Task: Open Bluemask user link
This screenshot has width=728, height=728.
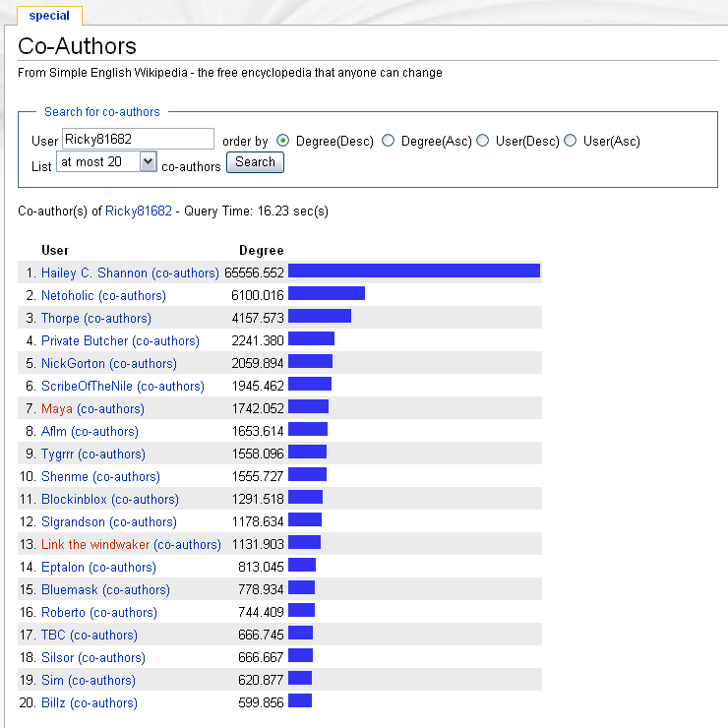Action: pyautogui.click(x=70, y=589)
